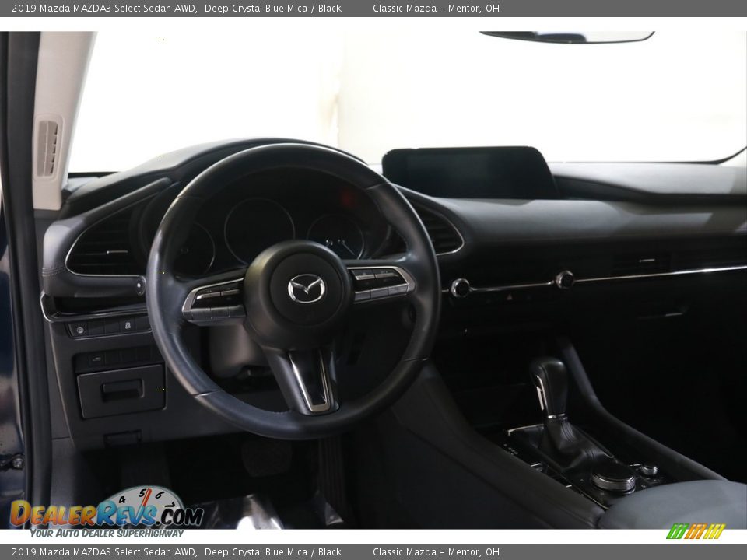Click the Mazda logo on the steering wheel

303,289
